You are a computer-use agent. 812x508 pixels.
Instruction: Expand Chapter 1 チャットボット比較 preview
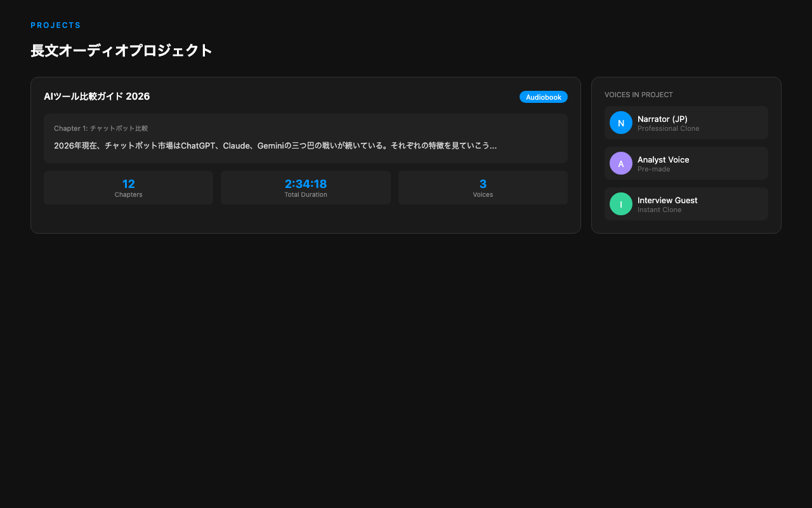306,138
